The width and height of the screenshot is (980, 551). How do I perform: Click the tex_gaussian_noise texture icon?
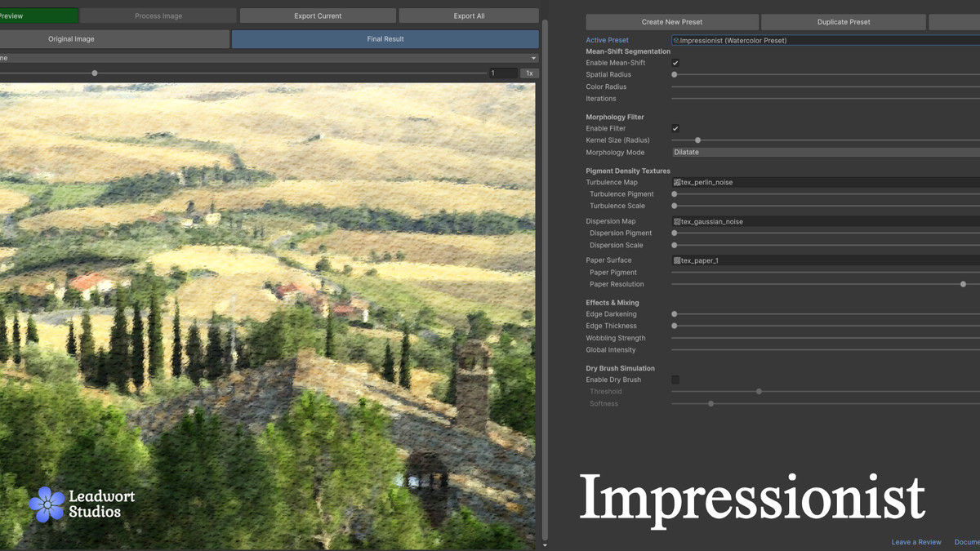[677, 221]
